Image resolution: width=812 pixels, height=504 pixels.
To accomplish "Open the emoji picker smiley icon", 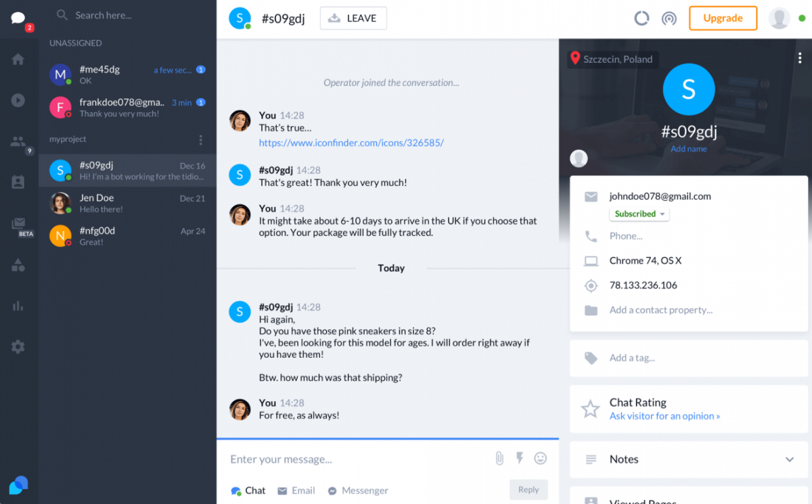I will tap(540, 459).
